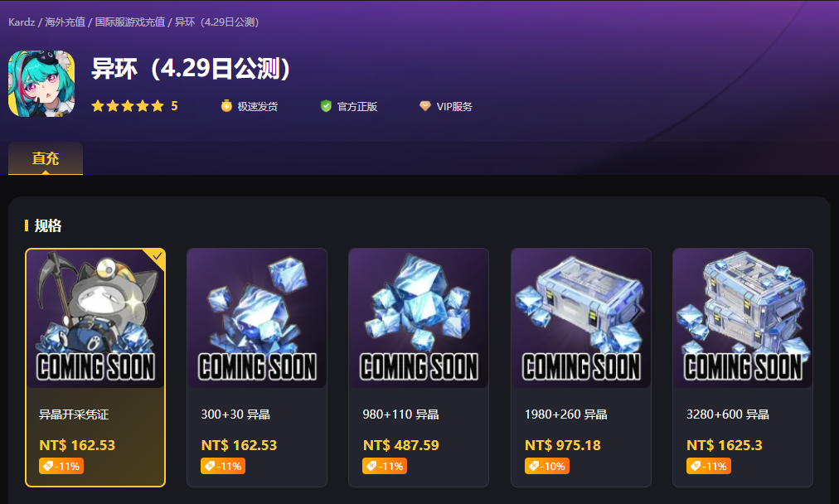
Task: Open 国际服游戏充值 breadcrumb link
Action: pyautogui.click(x=130, y=22)
